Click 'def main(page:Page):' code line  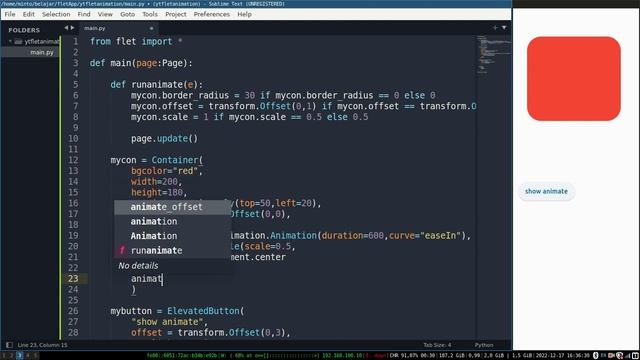tap(141, 63)
